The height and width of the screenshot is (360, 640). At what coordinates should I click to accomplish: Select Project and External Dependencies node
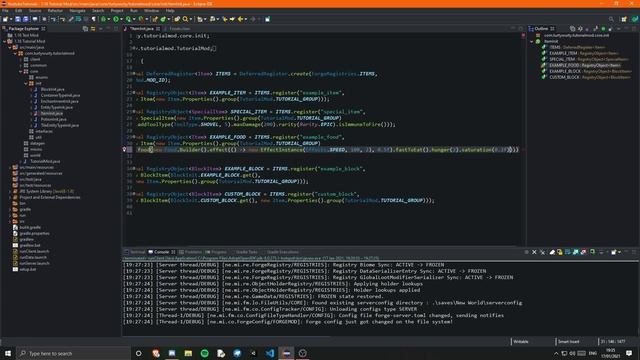tap(49, 197)
